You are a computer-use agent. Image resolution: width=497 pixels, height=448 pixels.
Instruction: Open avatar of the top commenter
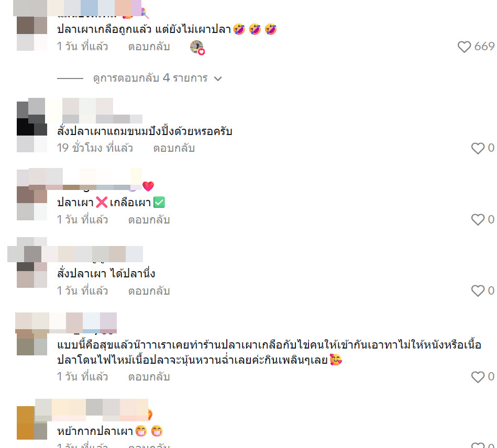click(x=32, y=34)
